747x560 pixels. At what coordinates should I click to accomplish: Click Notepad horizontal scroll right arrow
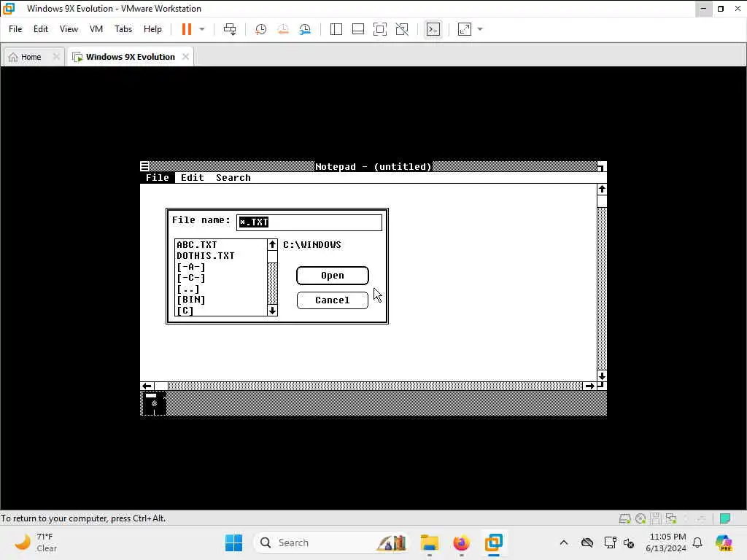[589, 386]
